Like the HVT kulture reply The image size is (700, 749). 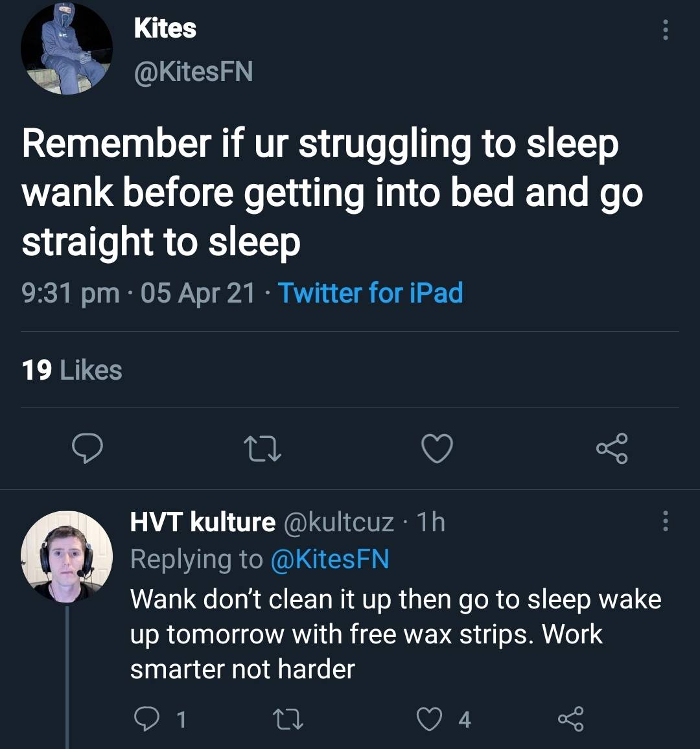click(430, 719)
